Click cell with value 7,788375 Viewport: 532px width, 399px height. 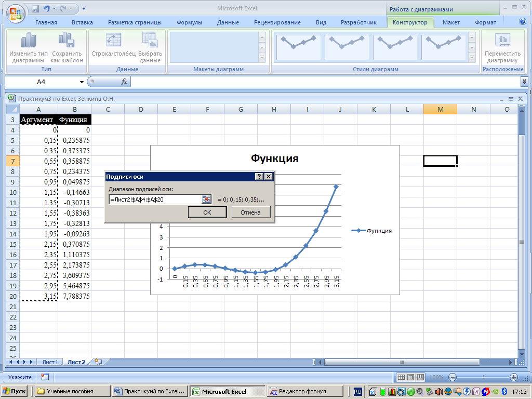pos(74,296)
